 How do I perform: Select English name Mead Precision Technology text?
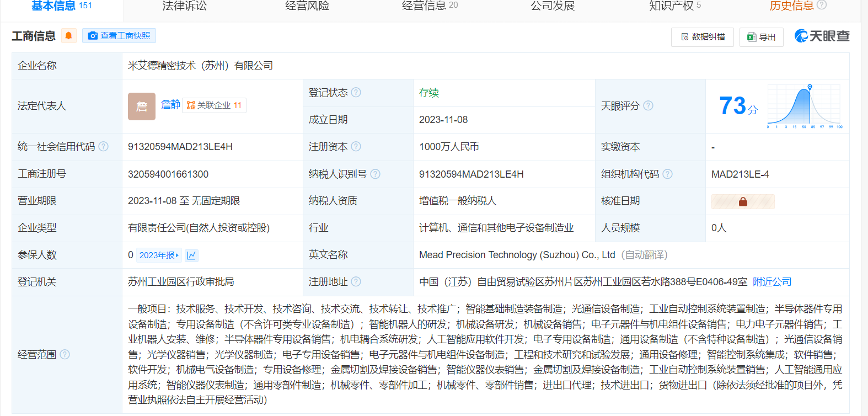pyautogui.click(x=517, y=255)
